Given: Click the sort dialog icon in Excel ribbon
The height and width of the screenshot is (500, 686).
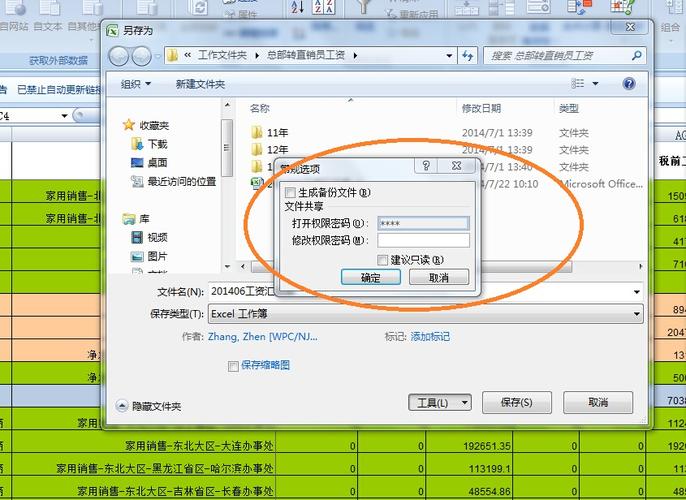Looking at the screenshot, I should 324,7.
